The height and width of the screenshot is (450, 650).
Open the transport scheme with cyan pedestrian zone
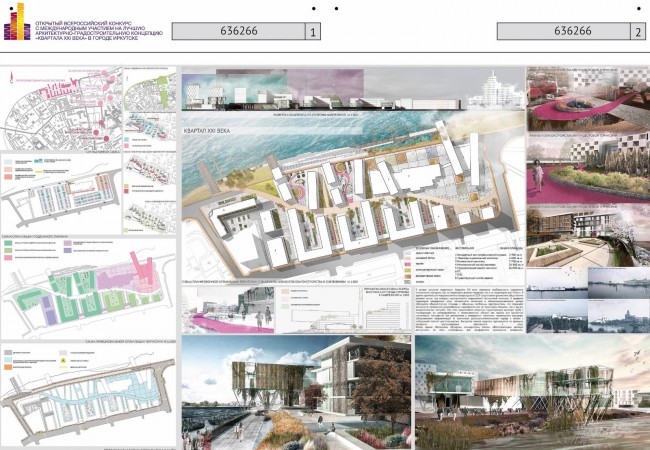pyautogui.click(x=88, y=395)
